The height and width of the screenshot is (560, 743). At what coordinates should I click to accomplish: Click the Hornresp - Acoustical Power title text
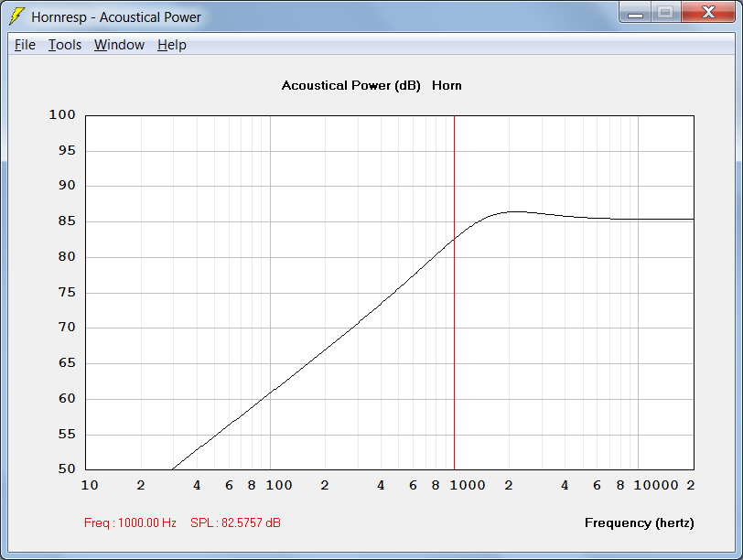click(x=116, y=17)
